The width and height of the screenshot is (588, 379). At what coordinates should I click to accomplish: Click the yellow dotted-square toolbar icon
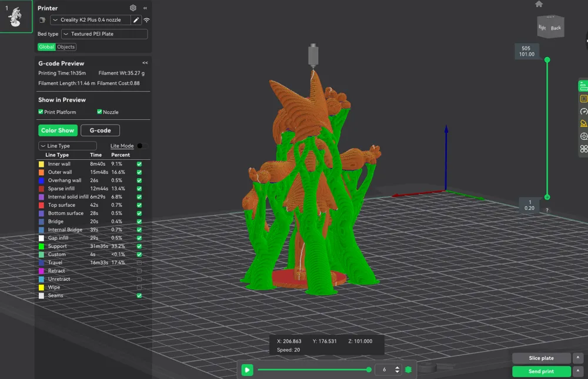[583, 99]
